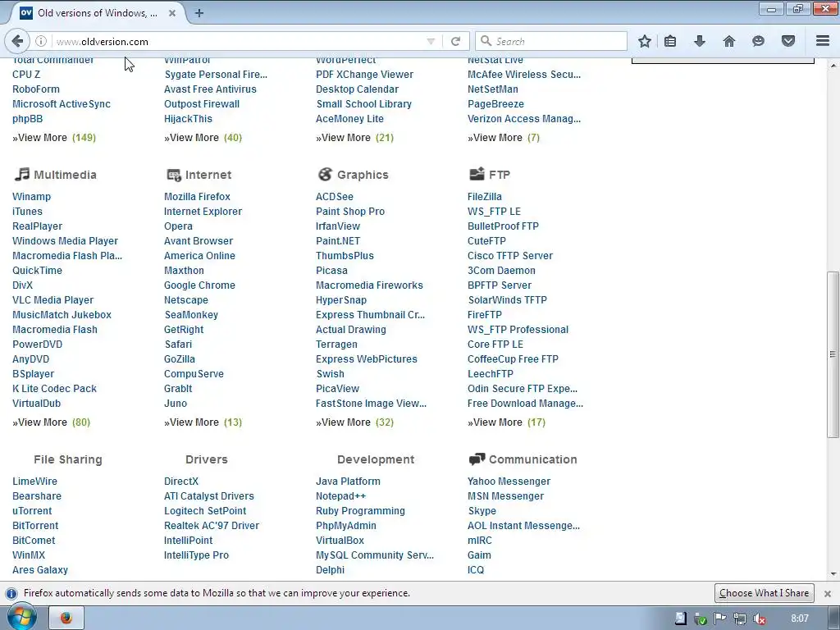Viewport: 840px width, 630px height.
Task: Open the Skype link
Action: click(482, 511)
